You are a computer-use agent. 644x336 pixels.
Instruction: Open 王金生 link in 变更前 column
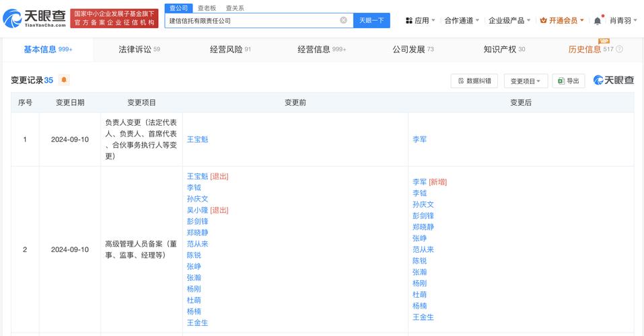[x=198, y=323]
